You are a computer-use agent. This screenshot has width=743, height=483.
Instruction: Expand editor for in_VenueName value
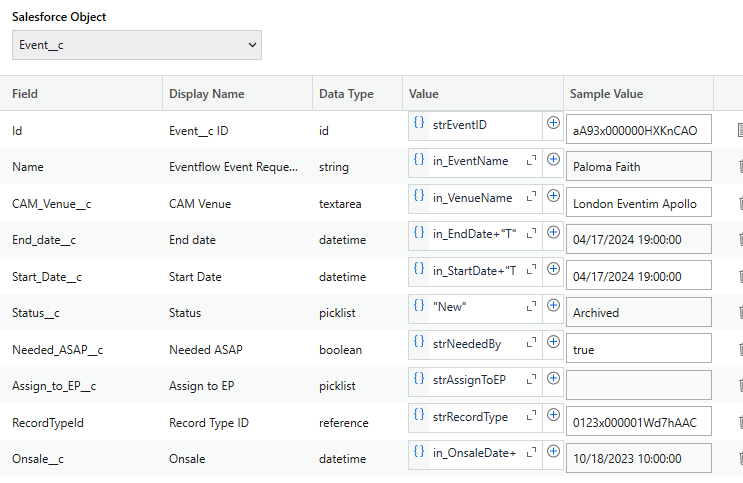(532, 197)
